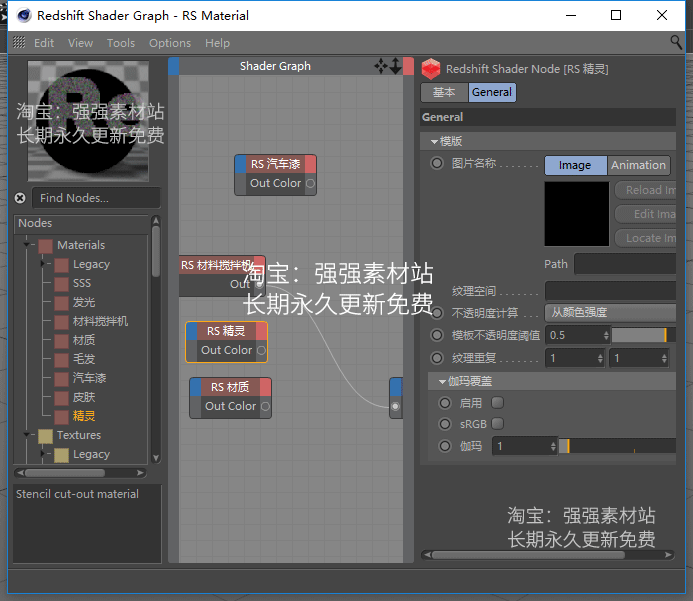
Task: Collapse the Materials tree branch
Action: pyautogui.click(x=27, y=244)
